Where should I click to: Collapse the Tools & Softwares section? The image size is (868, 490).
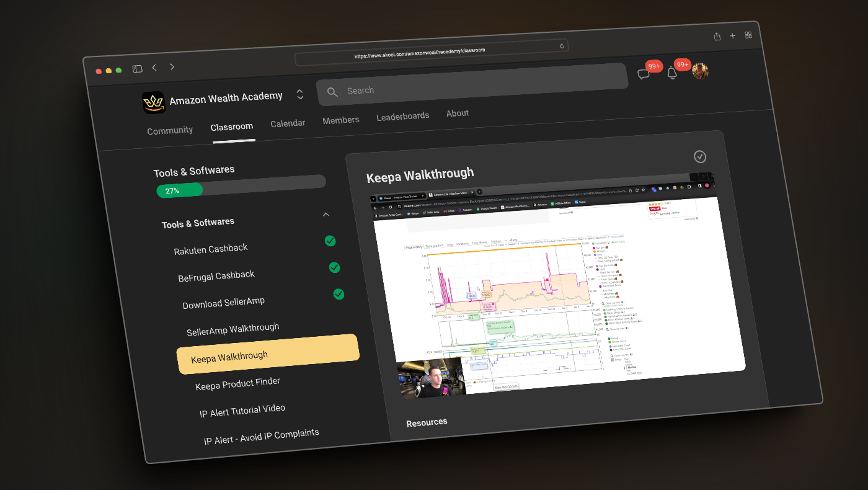pos(326,215)
